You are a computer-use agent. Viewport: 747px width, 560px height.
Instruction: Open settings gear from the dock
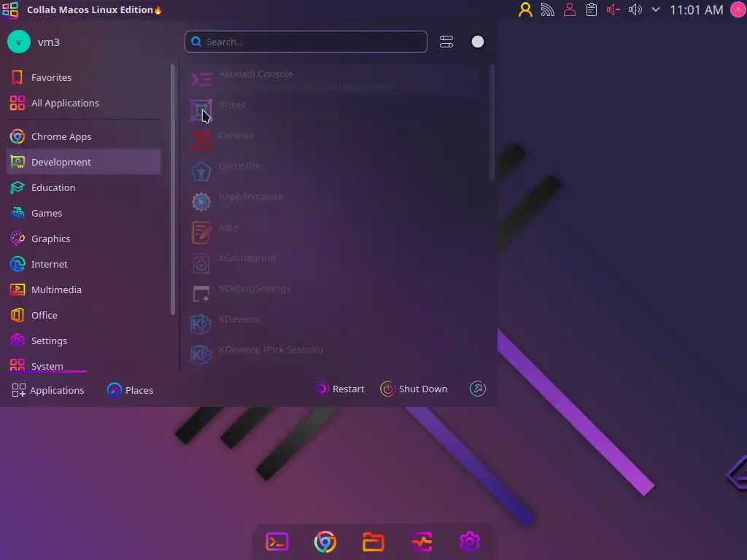pos(469,542)
